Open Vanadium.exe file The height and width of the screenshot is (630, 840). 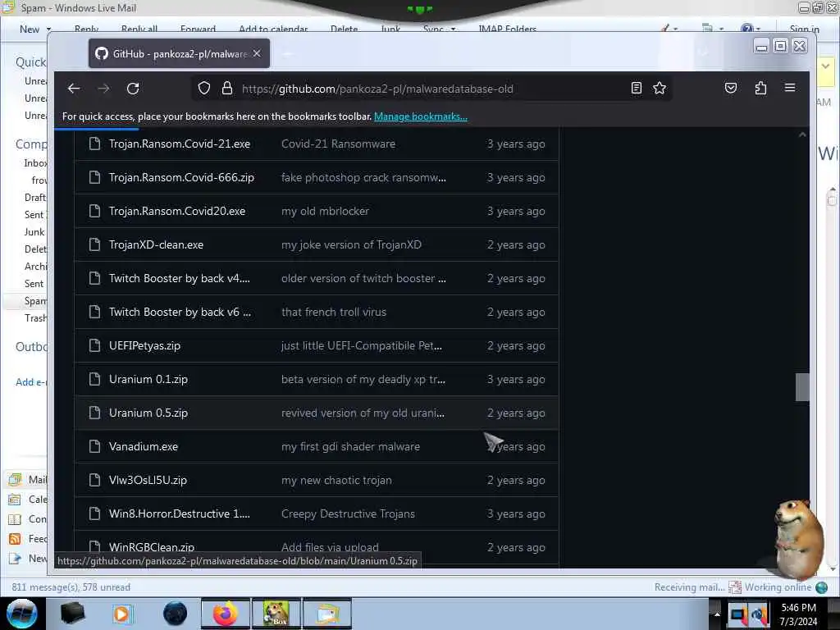click(144, 447)
